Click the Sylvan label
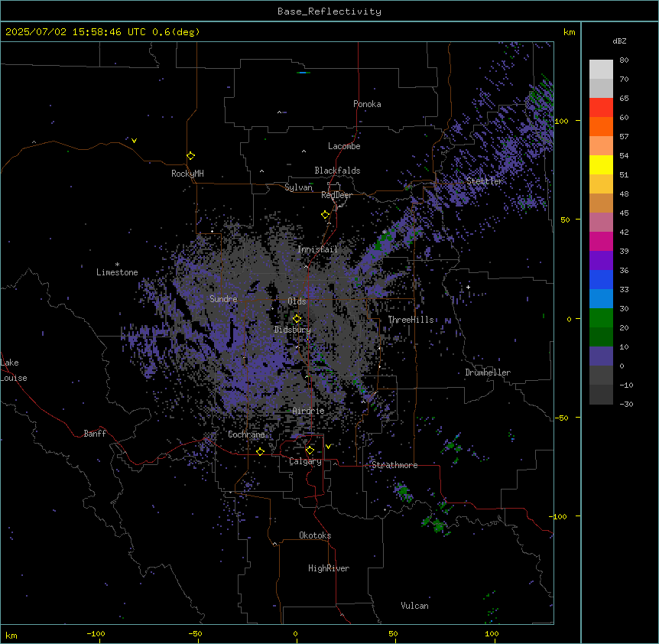659x644 pixels. coord(298,187)
